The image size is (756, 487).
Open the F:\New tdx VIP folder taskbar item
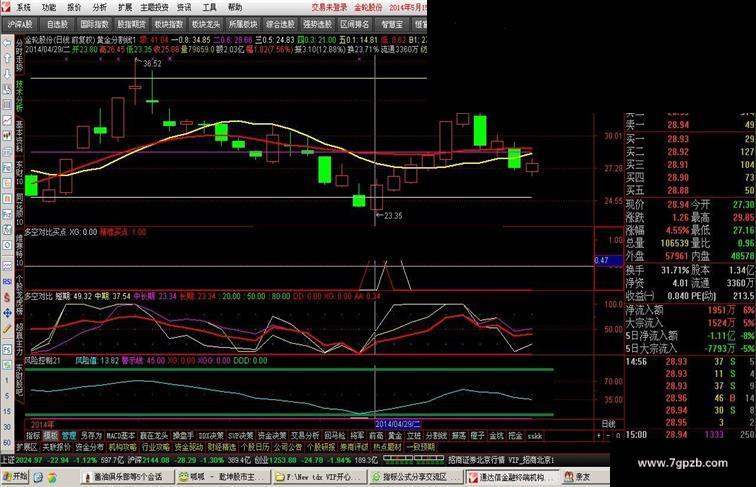pos(319,477)
